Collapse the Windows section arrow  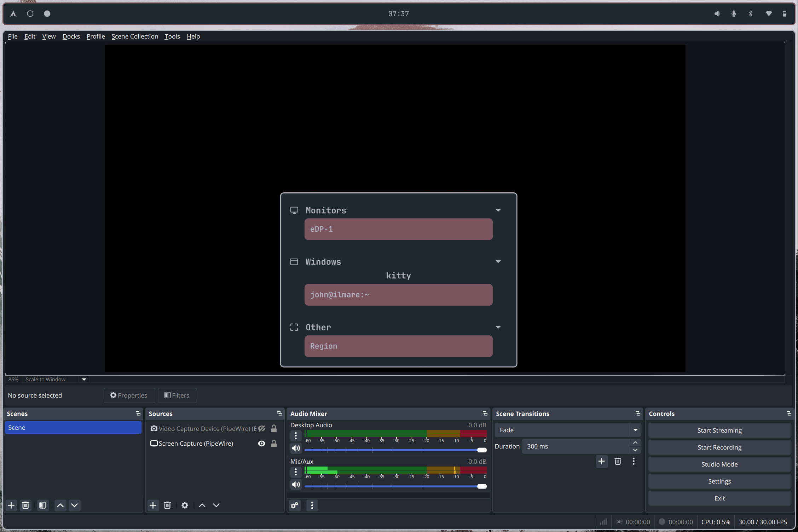click(x=498, y=262)
